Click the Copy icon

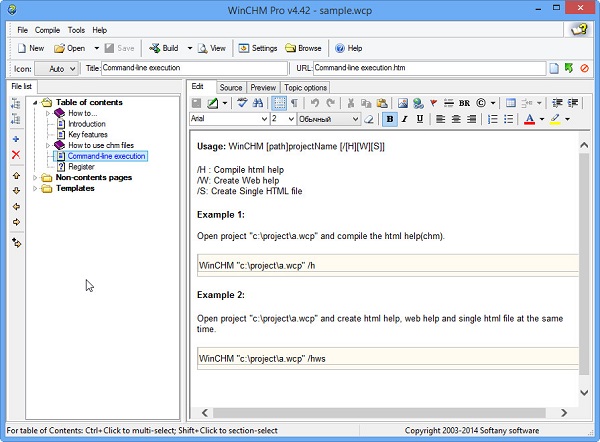pyautogui.click(x=366, y=103)
